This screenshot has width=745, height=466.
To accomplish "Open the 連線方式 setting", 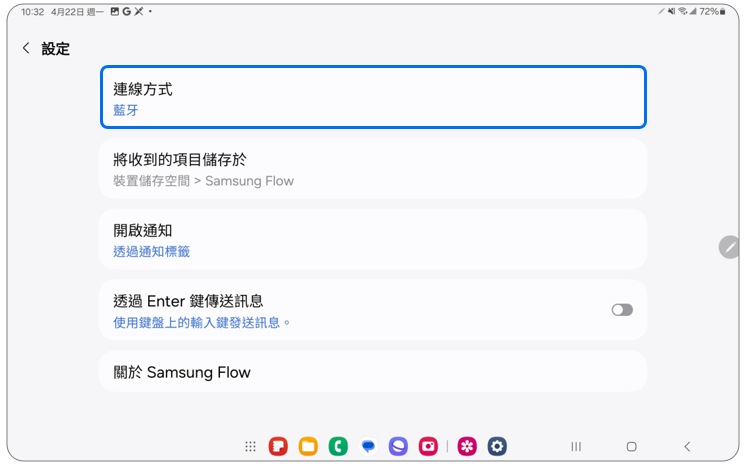I will 373,97.
